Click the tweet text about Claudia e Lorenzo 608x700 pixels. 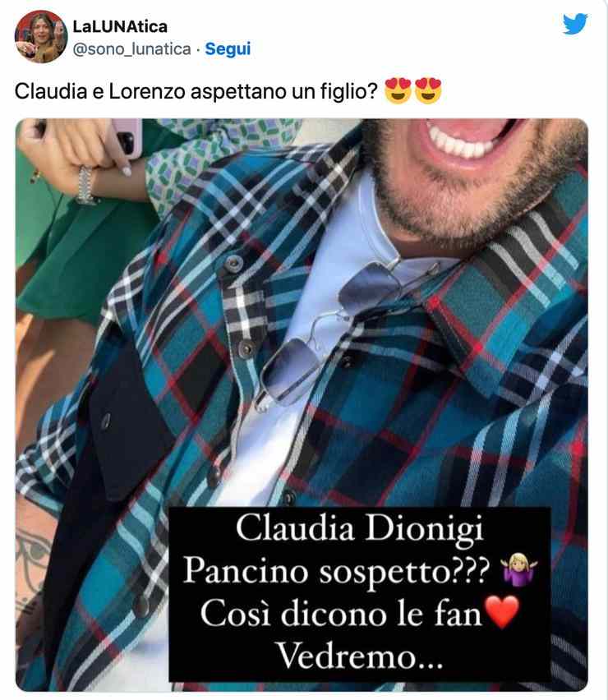pos(196,91)
